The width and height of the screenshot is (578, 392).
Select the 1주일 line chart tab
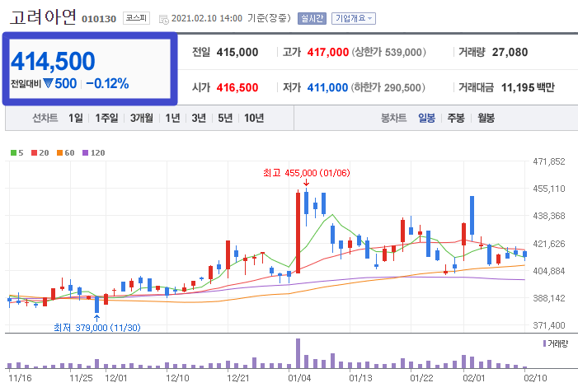[106, 118]
